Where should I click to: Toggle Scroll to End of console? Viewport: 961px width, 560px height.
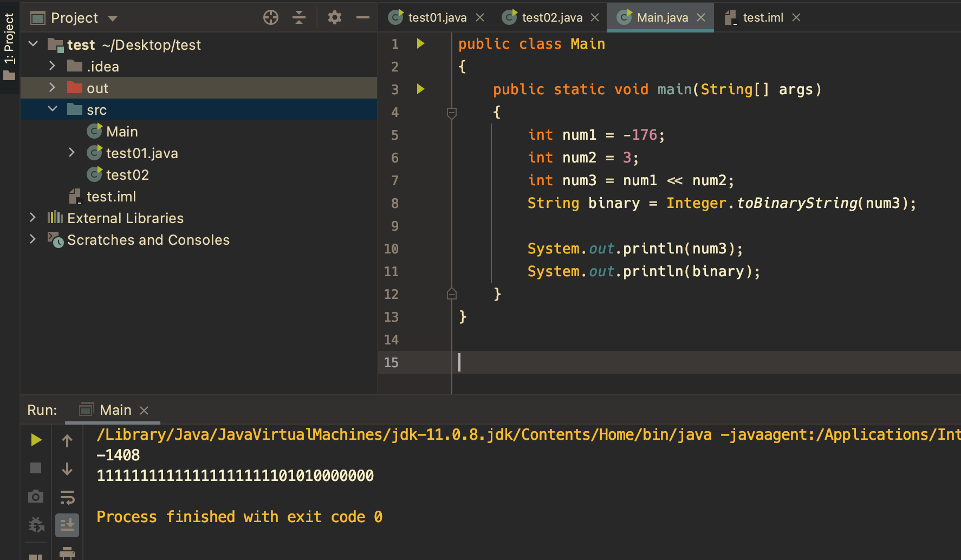[67, 525]
